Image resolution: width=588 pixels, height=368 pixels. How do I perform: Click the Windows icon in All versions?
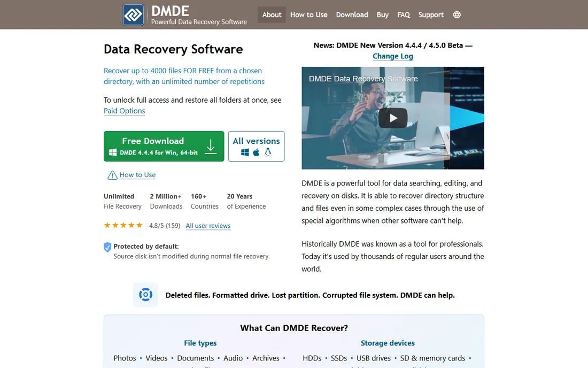245,152
